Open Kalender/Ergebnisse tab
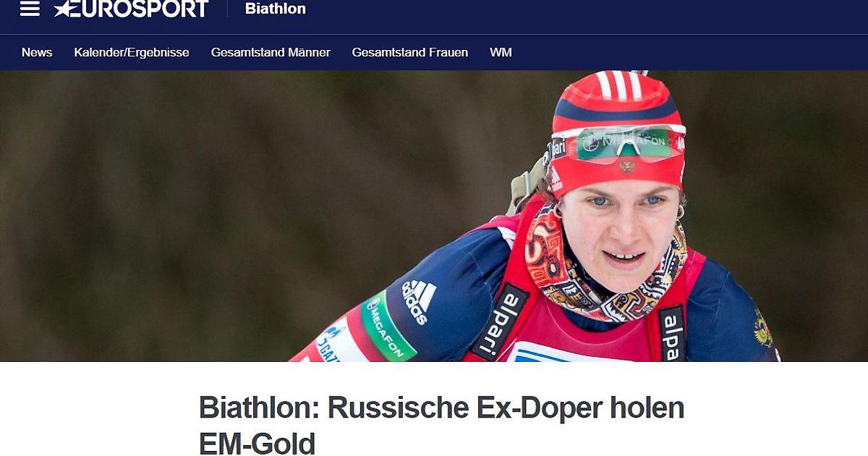868x456 pixels. tap(132, 52)
